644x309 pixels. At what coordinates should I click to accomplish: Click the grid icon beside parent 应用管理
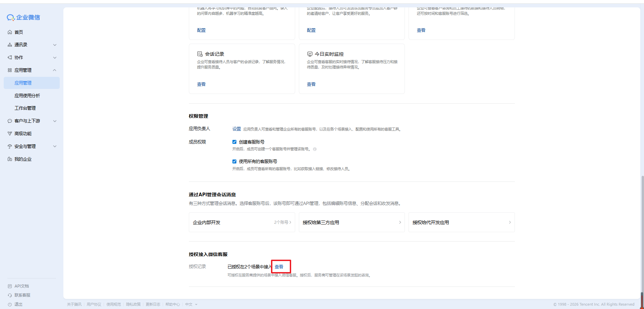point(10,70)
